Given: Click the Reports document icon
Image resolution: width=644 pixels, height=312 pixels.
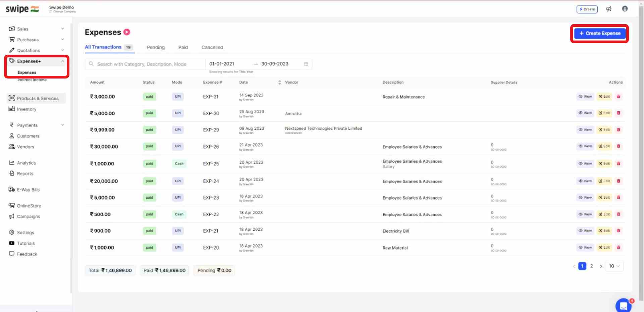Looking at the screenshot, I should [x=12, y=173].
